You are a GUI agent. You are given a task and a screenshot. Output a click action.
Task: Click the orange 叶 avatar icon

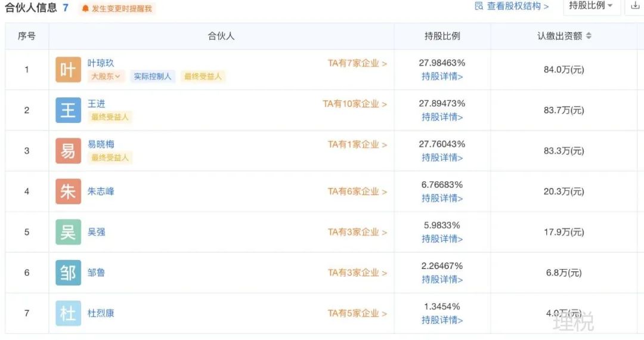tap(68, 70)
